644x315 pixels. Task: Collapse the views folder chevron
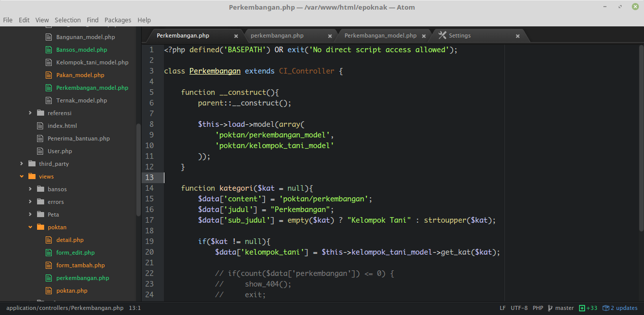pyautogui.click(x=21, y=176)
